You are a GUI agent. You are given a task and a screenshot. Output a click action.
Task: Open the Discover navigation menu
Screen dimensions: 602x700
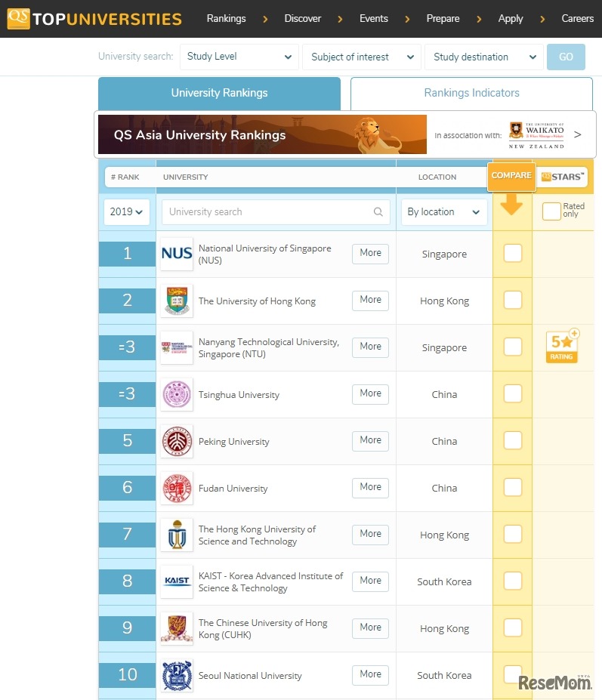tap(302, 19)
